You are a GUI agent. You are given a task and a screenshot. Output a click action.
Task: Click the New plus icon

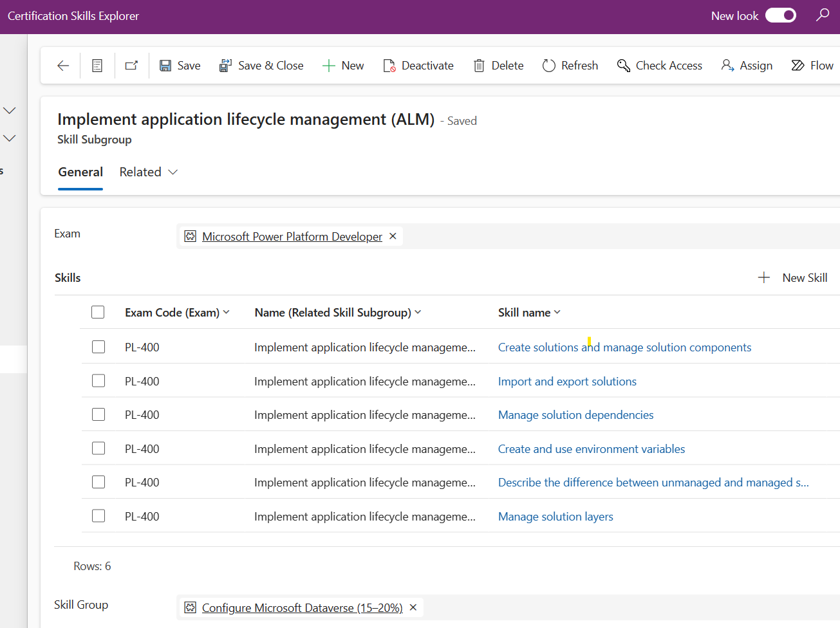[x=329, y=66]
